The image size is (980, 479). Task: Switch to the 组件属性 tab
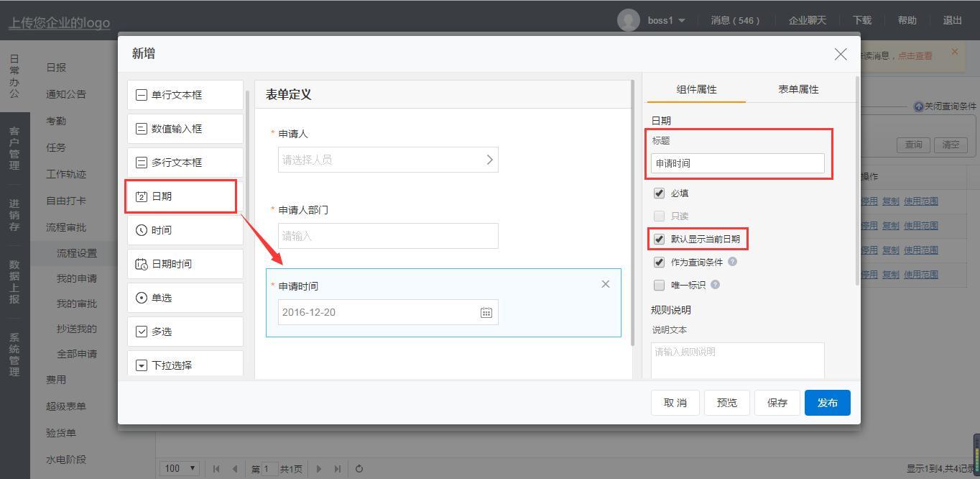point(696,89)
